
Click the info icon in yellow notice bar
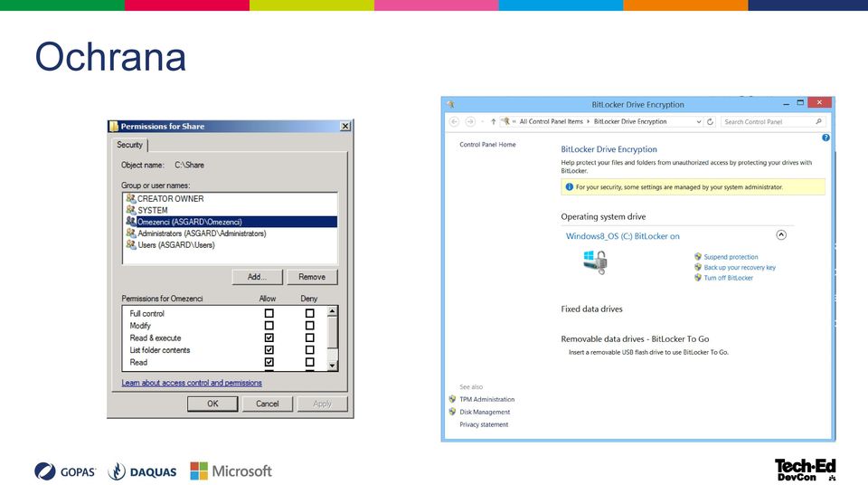(569, 186)
